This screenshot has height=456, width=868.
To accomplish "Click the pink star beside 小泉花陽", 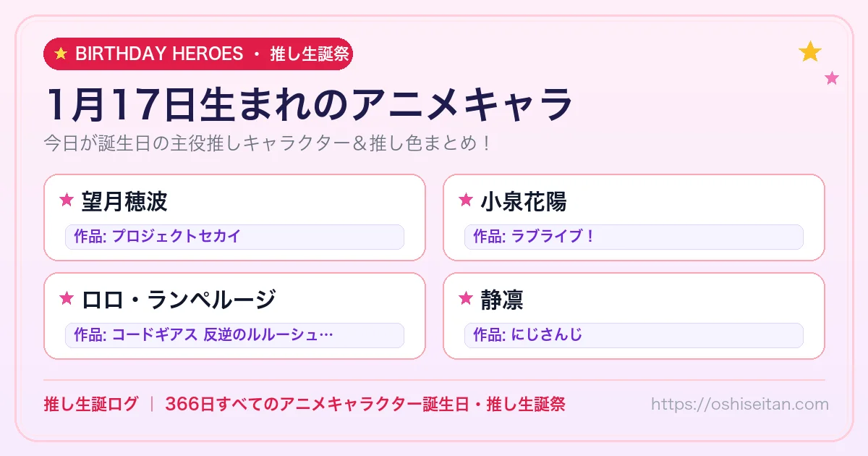I will 466,200.
